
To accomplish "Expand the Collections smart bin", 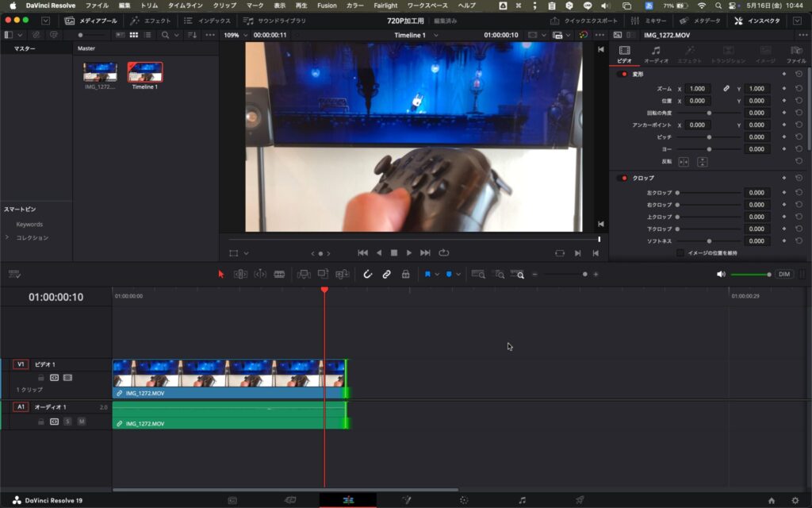I will click(x=7, y=237).
